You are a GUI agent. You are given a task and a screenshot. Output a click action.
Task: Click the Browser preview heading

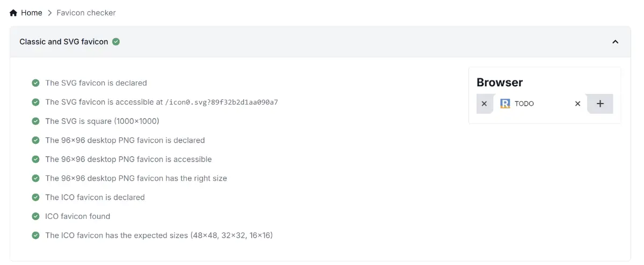coord(500,83)
